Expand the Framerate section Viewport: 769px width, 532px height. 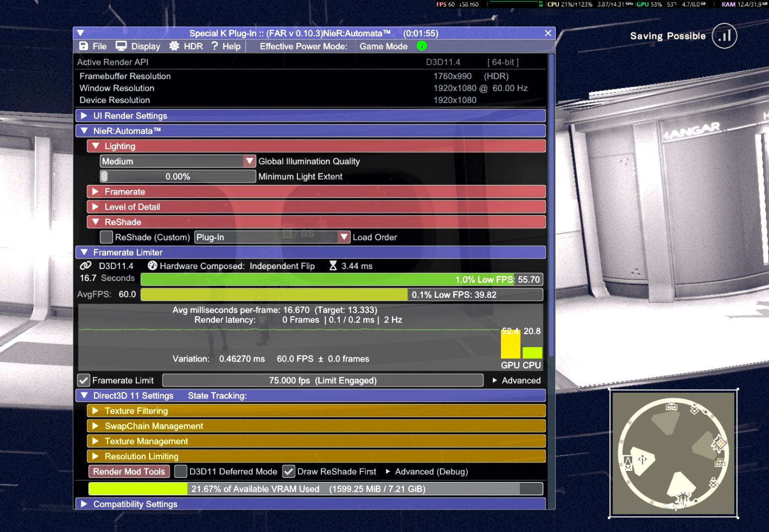pyautogui.click(x=316, y=191)
